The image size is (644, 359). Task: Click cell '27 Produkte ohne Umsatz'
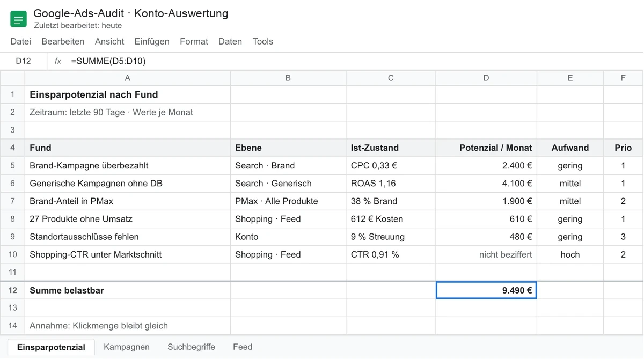click(x=128, y=219)
